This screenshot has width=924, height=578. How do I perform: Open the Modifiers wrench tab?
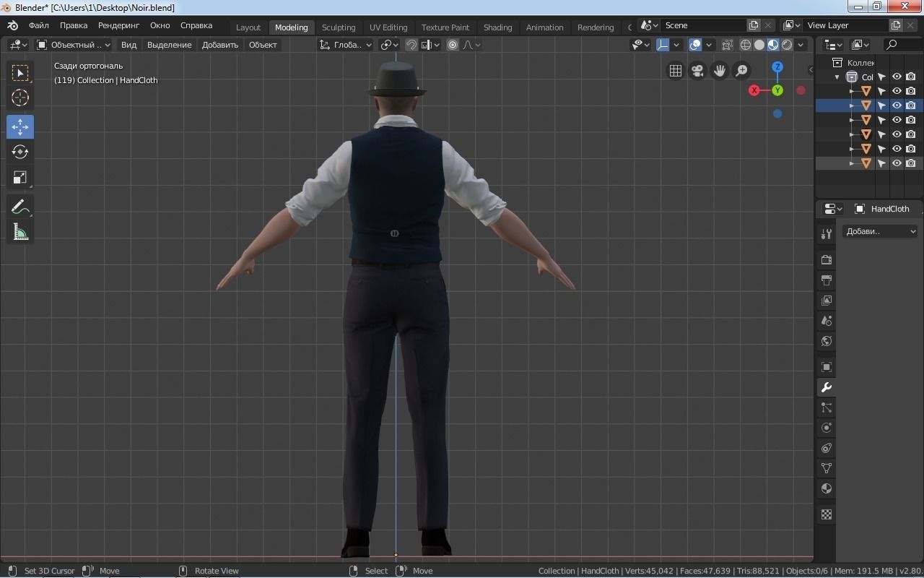827,387
